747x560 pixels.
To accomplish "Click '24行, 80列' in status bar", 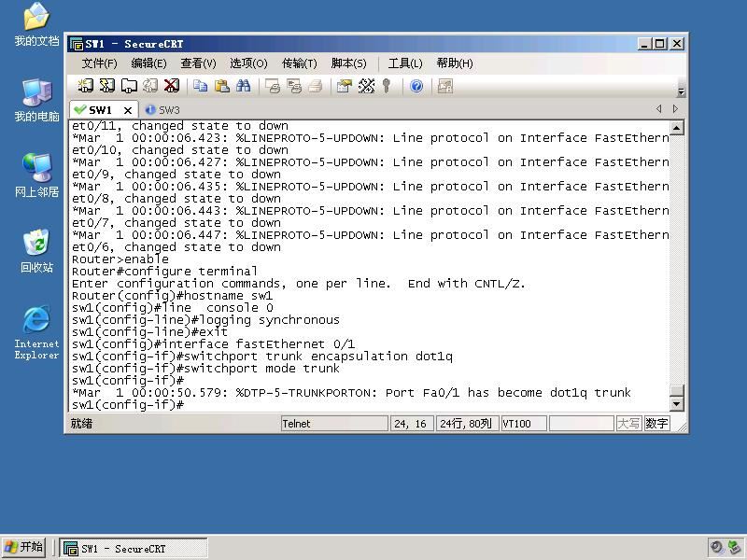I will [x=467, y=424].
